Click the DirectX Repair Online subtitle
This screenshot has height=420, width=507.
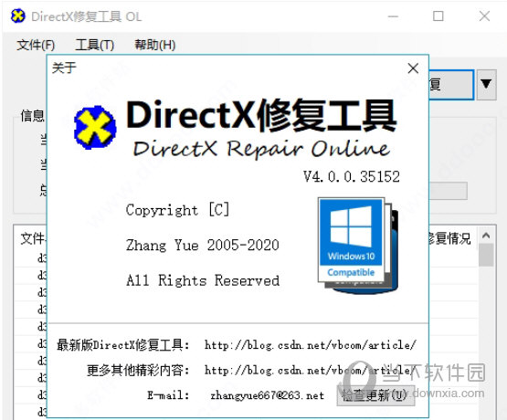tap(261, 149)
